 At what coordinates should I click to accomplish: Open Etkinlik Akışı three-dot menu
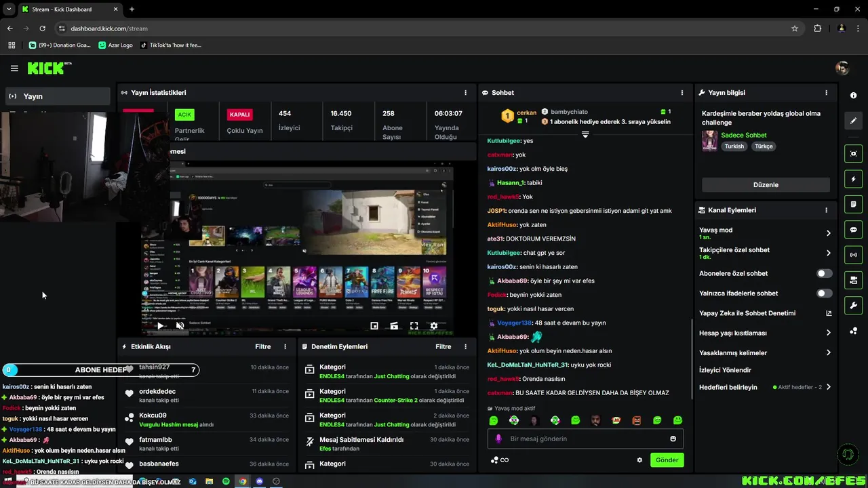[285, 346]
